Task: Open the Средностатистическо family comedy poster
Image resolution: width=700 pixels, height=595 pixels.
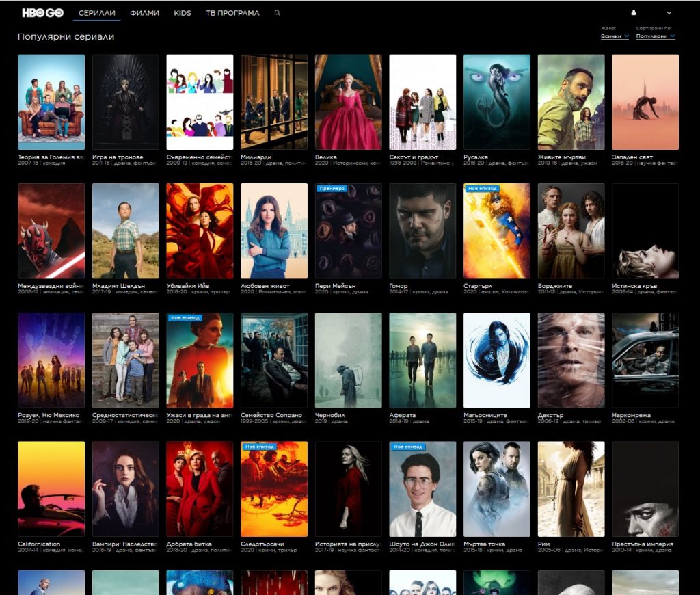Action: point(126,360)
